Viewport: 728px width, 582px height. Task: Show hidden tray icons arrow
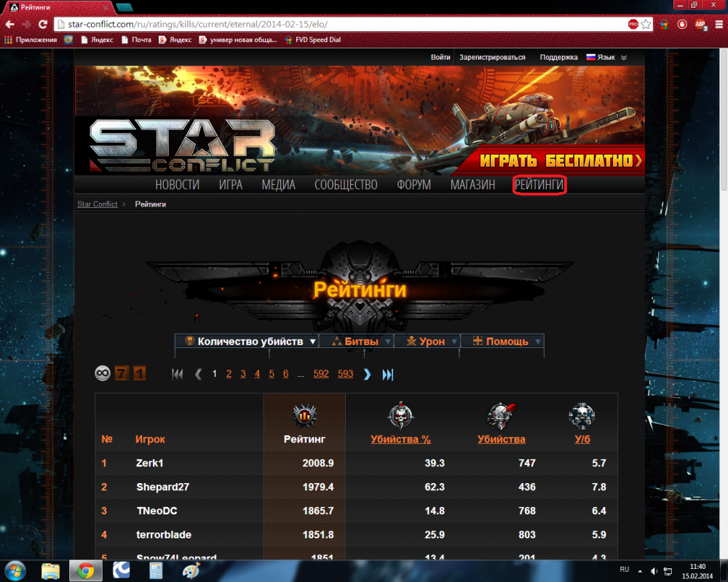[x=640, y=571]
